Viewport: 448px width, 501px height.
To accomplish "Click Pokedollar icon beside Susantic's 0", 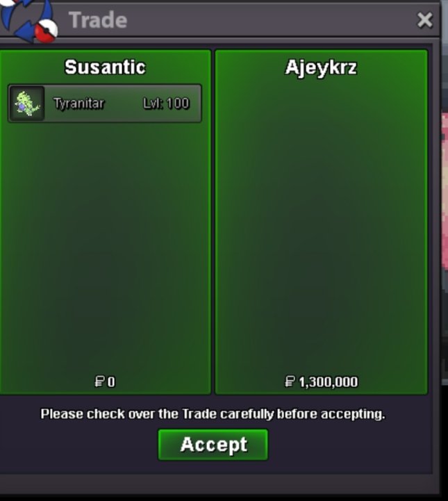I will [x=99, y=381].
